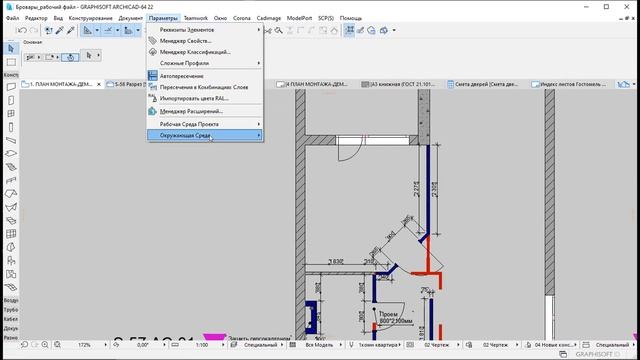Click the Find and Select magnifier icon
Viewport: 640px width, 360px height.
pyautogui.click(x=279, y=30)
